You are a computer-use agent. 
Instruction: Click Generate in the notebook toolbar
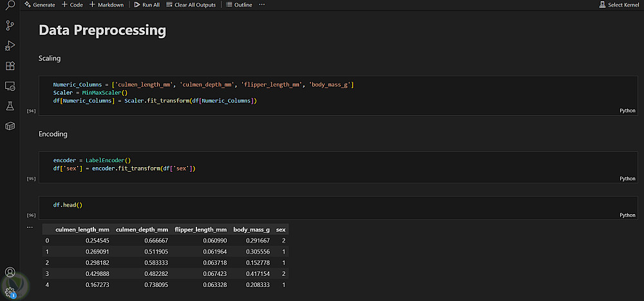tap(39, 5)
